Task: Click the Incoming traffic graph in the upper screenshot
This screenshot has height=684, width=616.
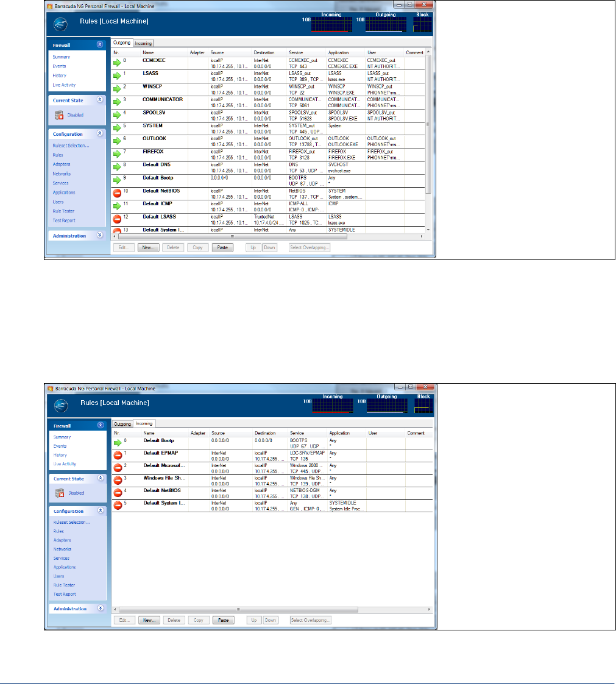Action: 331,24
